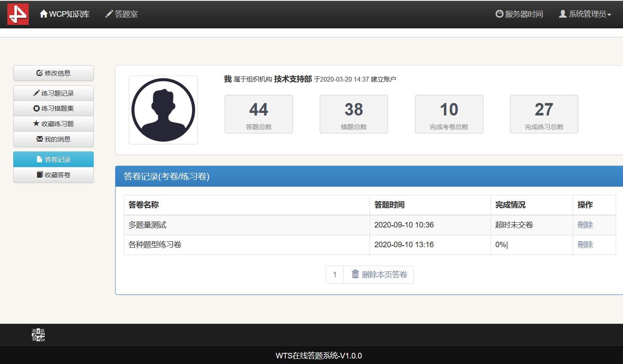Image resolution: width=623 pixels, height=364 pixels.
Task: Click the 答题总数 44 stat box
Action: click(x=259, y=114)
